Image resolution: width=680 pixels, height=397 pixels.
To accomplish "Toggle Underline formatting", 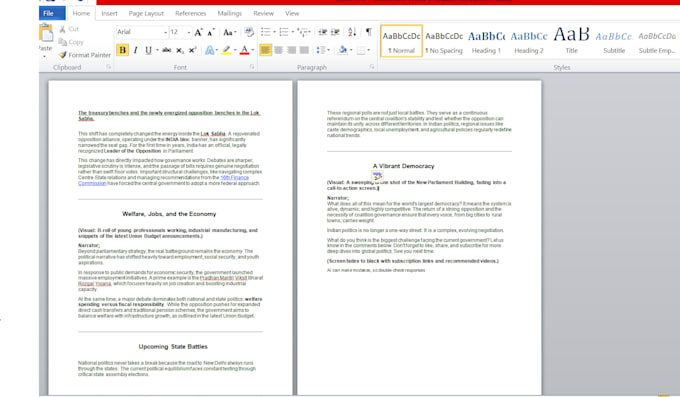I will (x=148, y=50).
